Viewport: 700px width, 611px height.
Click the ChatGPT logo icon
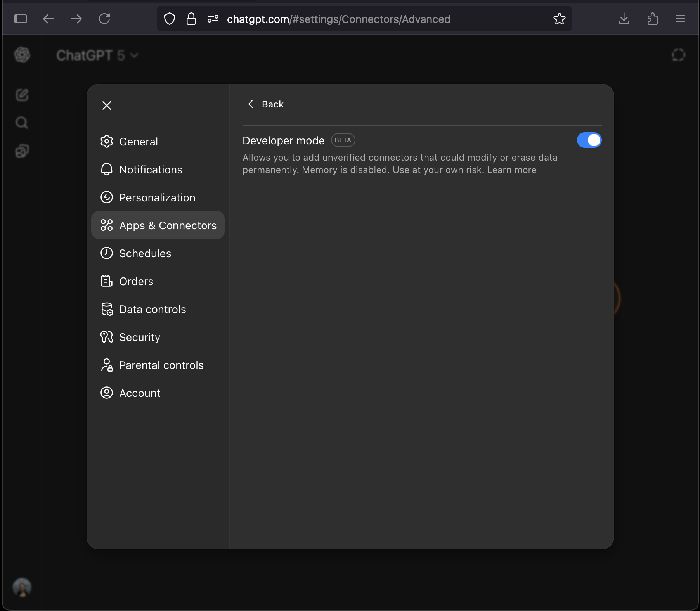(22, 55)
